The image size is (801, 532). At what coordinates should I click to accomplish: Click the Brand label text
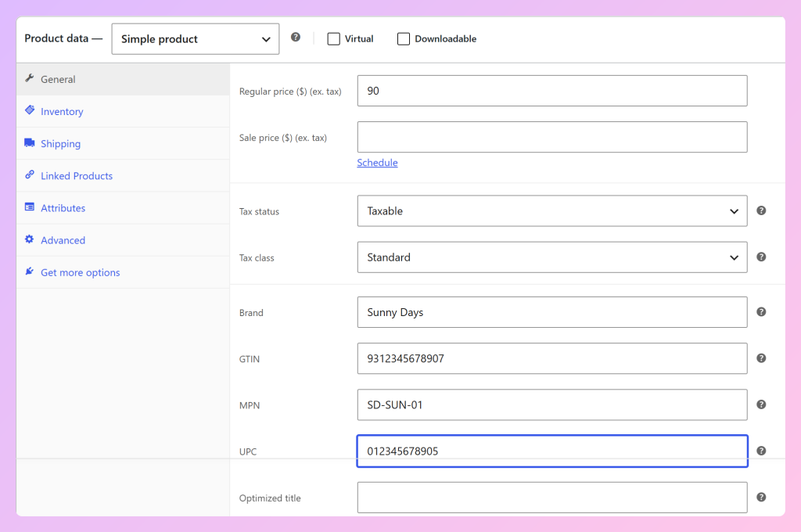click(x=251, y=313)
